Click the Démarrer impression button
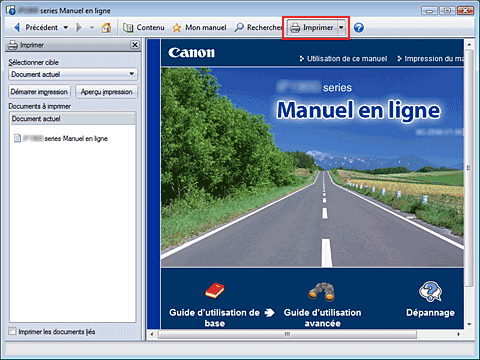The width and height of the screenshot is (480, 360). click(x=39, y=92)
